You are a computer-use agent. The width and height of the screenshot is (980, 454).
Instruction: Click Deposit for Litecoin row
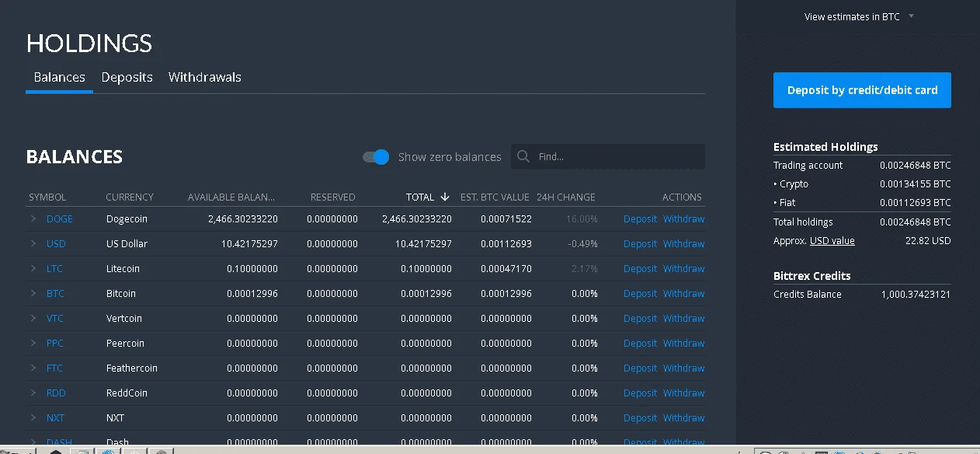coord(641,268)
